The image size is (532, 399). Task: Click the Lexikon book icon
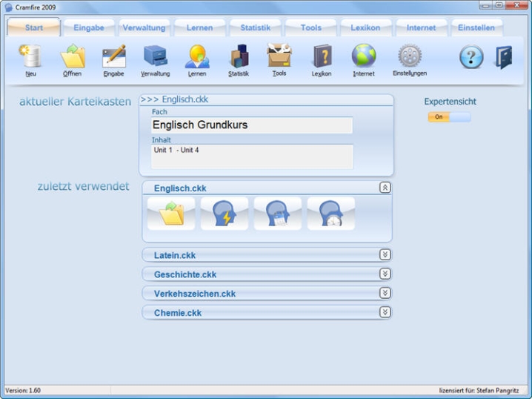pos(322,57)
